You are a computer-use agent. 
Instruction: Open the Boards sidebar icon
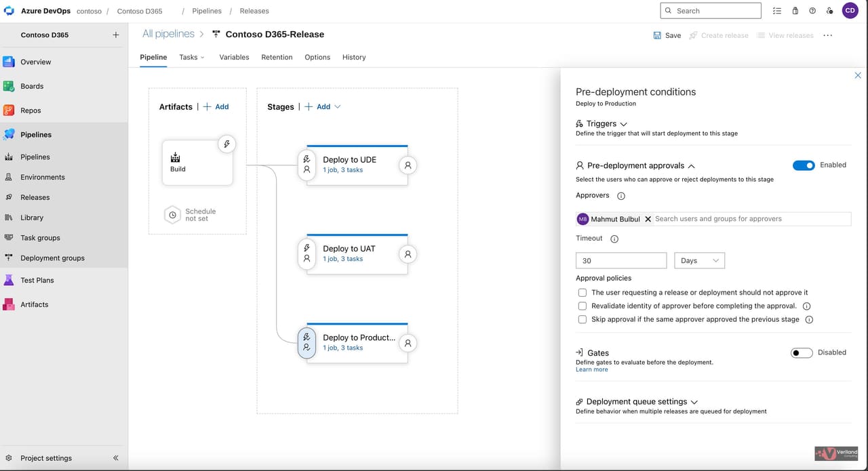pyautogui.click(x=9, y=86)
